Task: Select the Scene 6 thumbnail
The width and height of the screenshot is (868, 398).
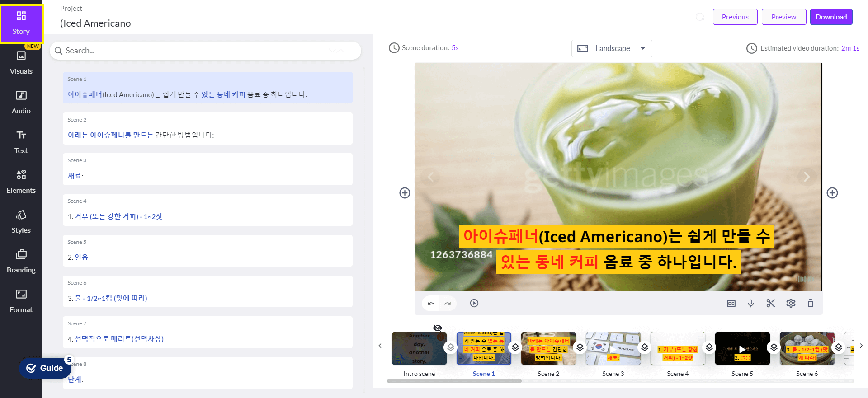Action: coord(807,349)
